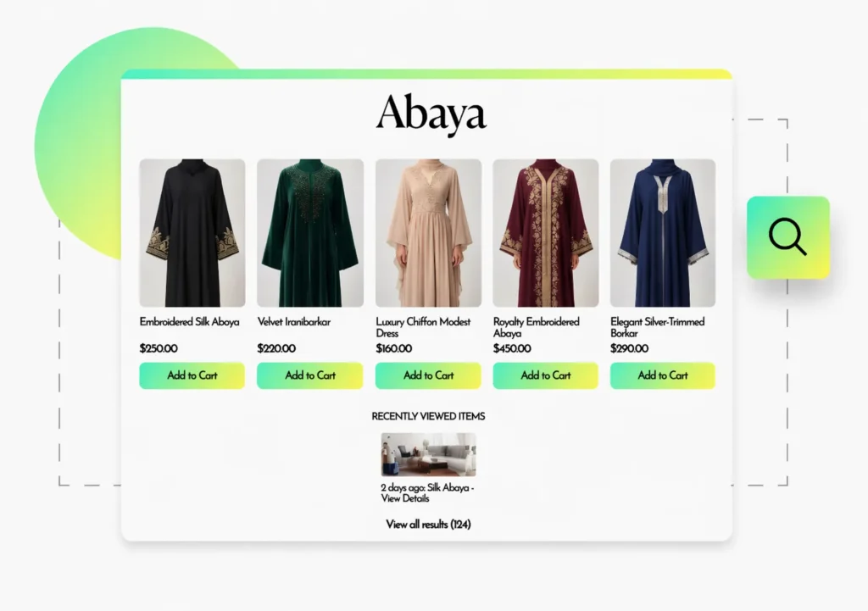Image resolution: width=868 pixels, height=611 pixels.
Task: Open the maroon Royalty Embroidered Abaya image
Action: [546, 233]
